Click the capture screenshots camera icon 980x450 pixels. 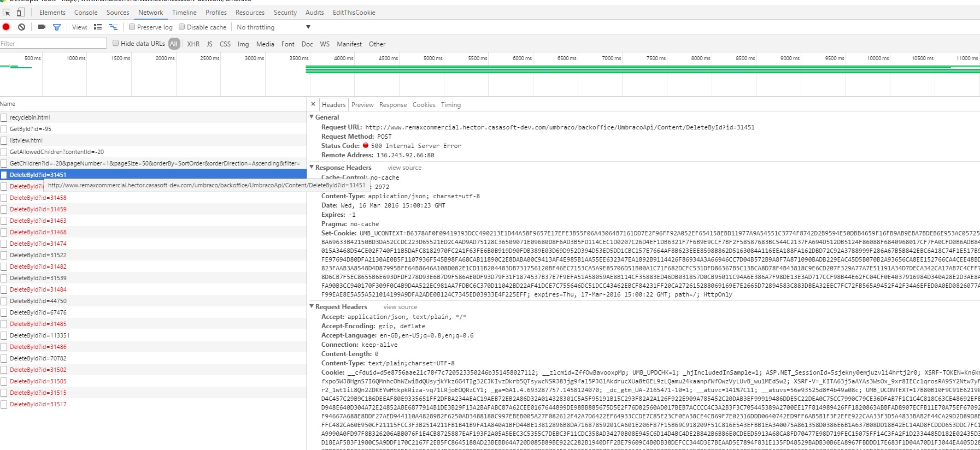click(42, 27)
